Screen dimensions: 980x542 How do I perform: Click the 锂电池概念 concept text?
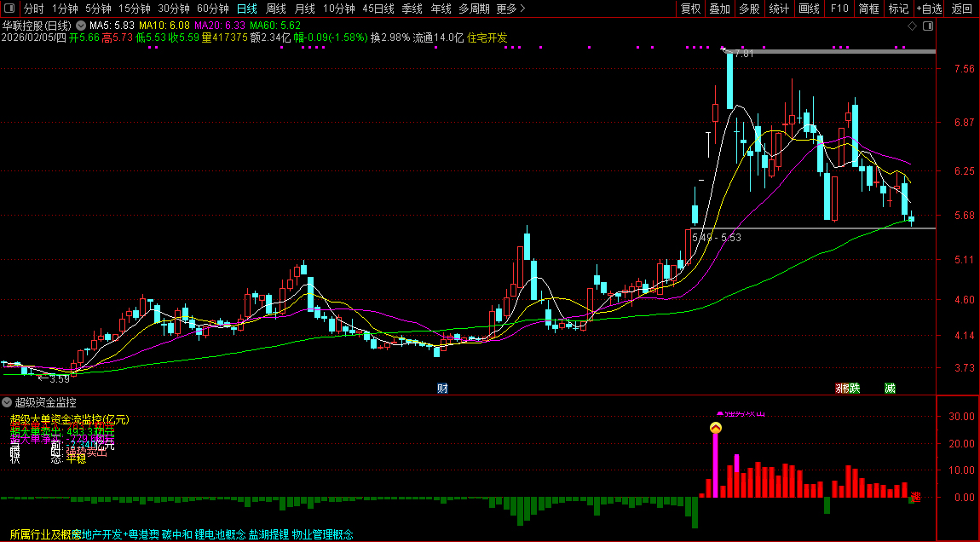tap(221, 534)
